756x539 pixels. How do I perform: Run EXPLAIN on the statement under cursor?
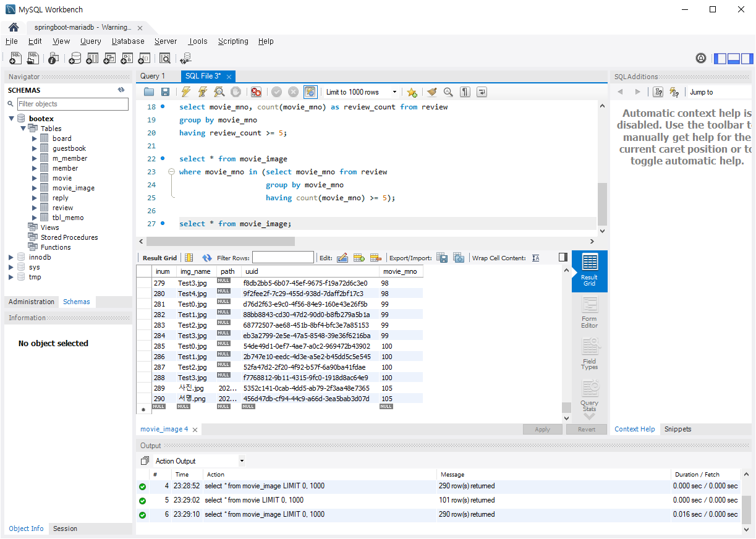click(219, 92)
